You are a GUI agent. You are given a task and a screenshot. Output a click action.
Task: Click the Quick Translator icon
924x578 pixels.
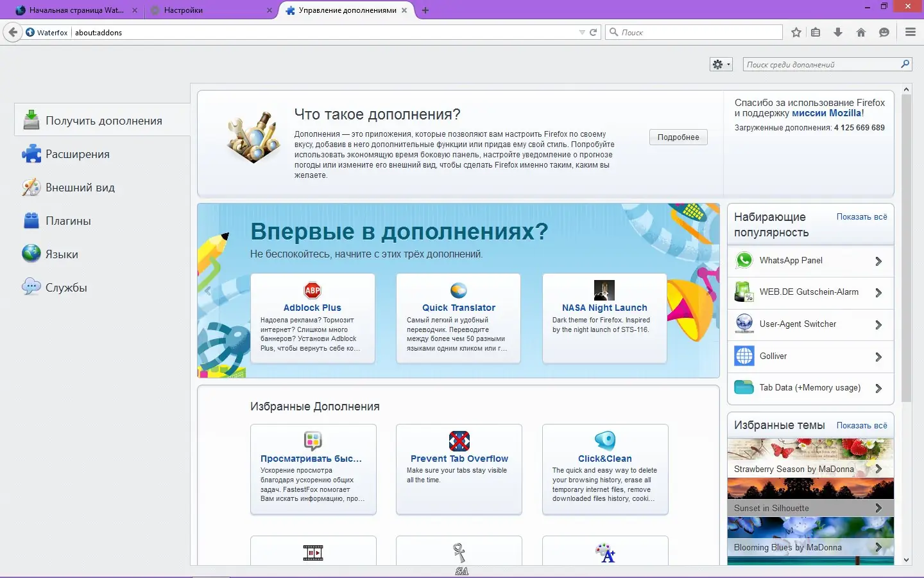point(459,290)
